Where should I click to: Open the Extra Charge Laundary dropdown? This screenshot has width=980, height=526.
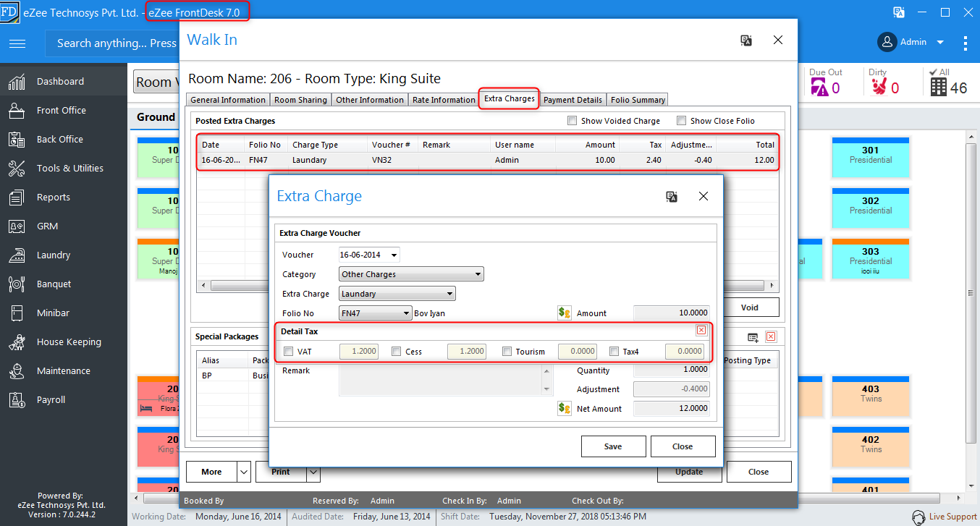[x=450, y=294]
